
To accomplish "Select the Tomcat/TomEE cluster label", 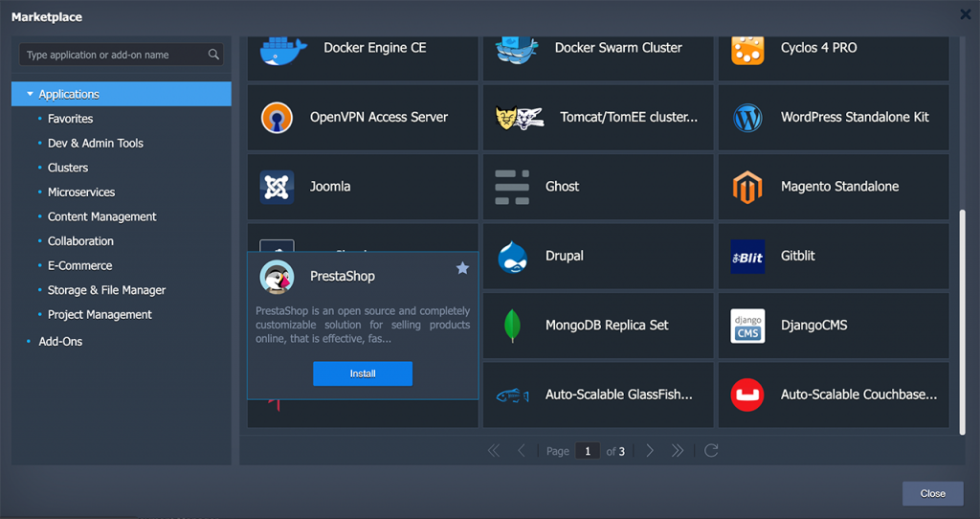I will [x=629, y=117].
